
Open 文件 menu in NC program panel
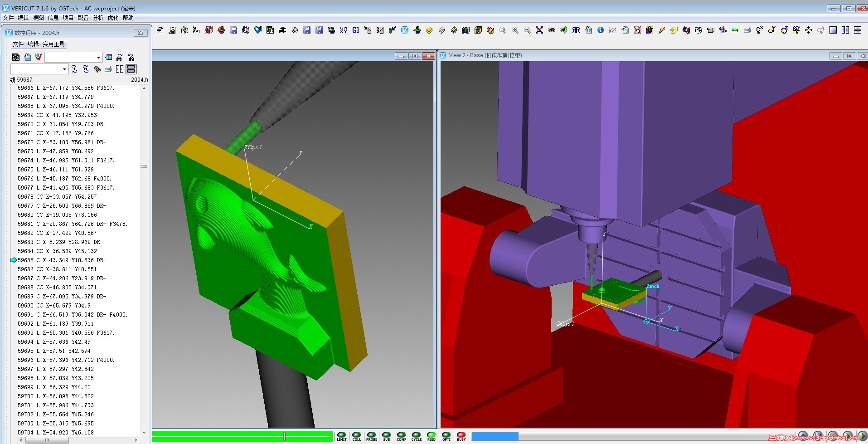[19, 44]
